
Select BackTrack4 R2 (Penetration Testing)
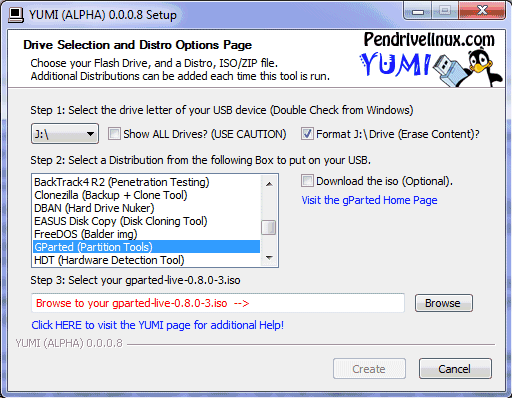146,182
